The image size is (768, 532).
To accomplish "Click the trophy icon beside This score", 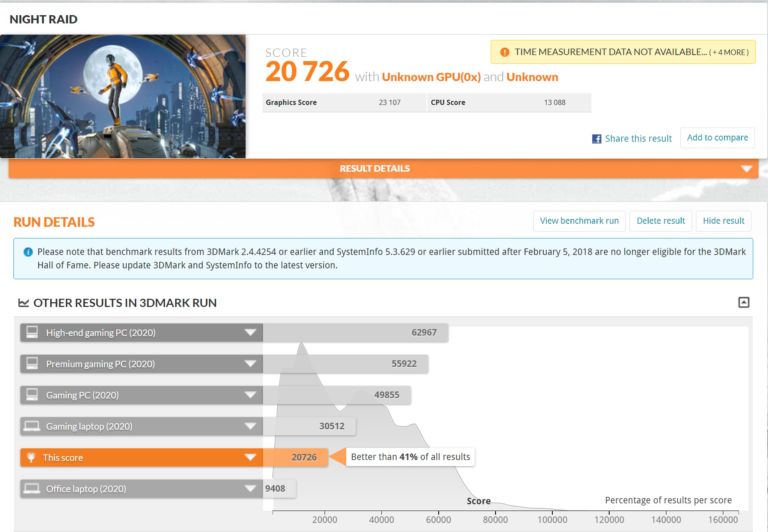I will (31, 457).
